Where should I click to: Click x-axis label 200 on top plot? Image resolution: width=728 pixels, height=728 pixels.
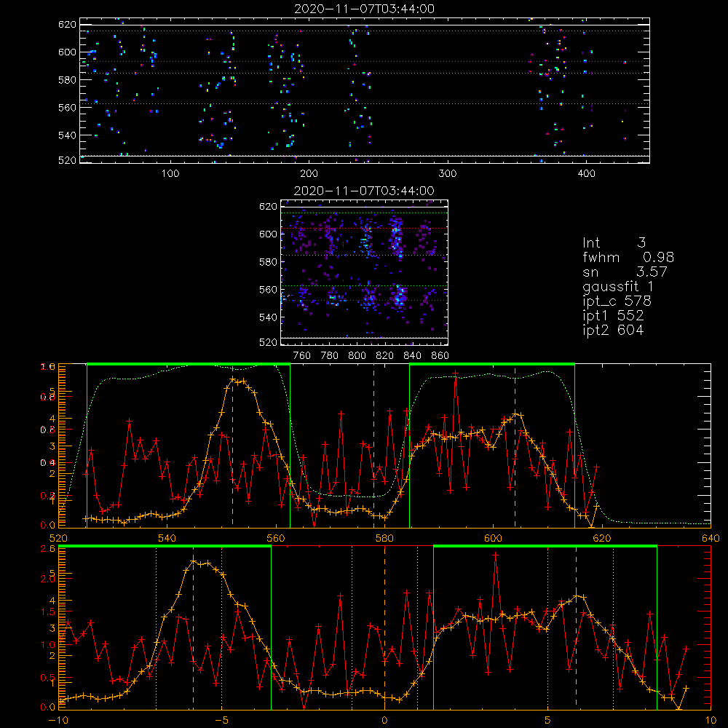(309, 174)
